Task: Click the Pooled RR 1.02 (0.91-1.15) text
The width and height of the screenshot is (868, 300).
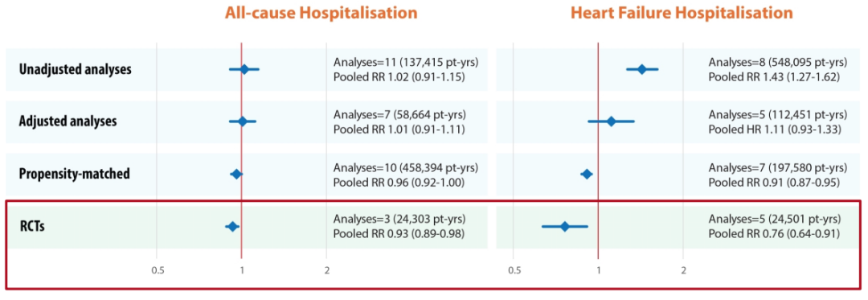Action: click(399, 77)
